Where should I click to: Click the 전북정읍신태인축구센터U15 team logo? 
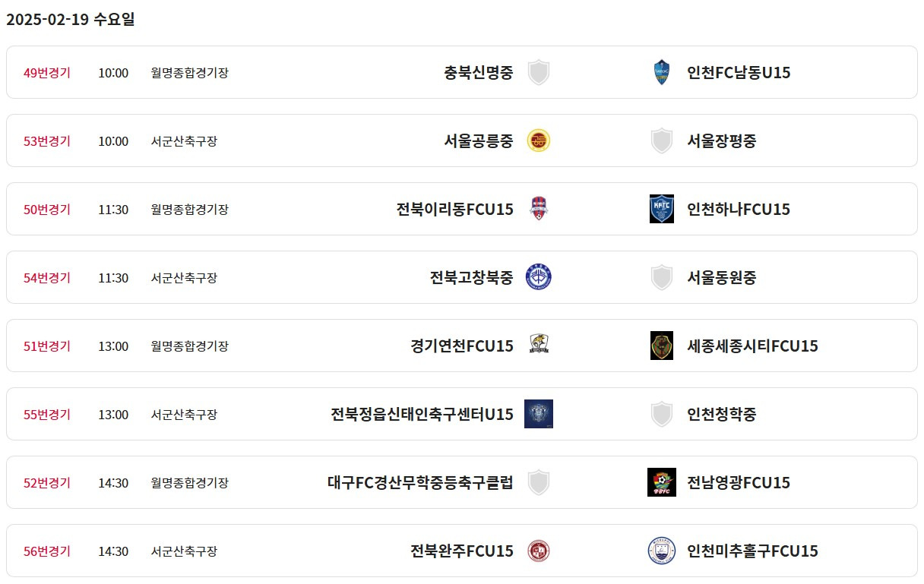tap(539, 414)
